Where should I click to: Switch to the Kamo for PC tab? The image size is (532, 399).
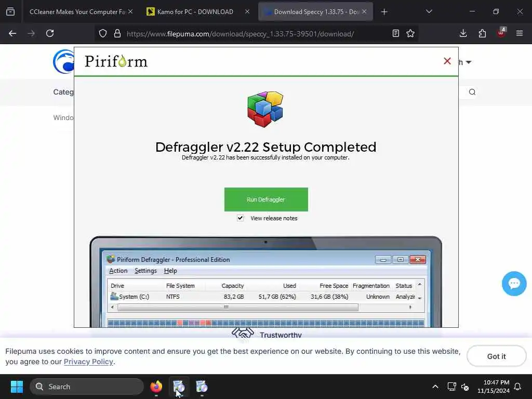195,12
